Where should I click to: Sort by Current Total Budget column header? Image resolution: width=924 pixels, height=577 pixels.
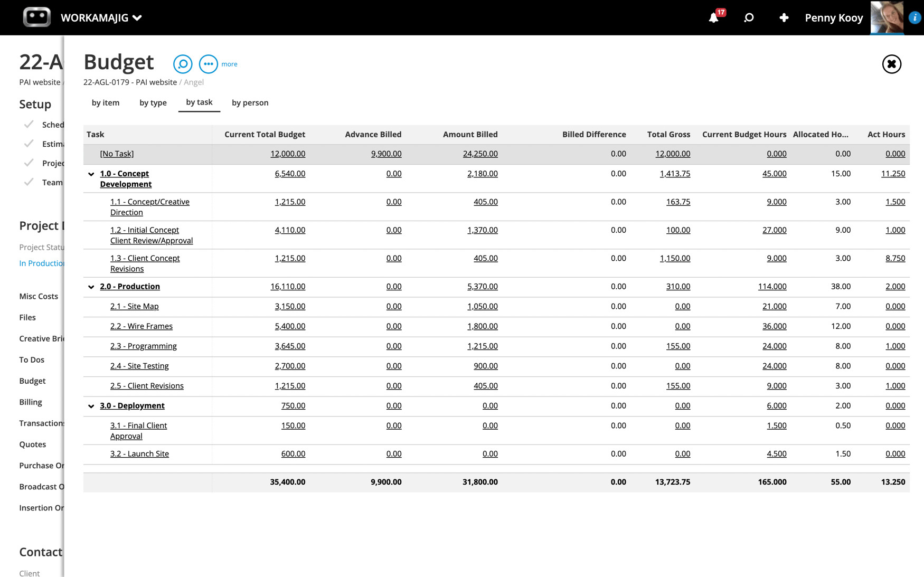pyautogui.click(x=265, y=135)
